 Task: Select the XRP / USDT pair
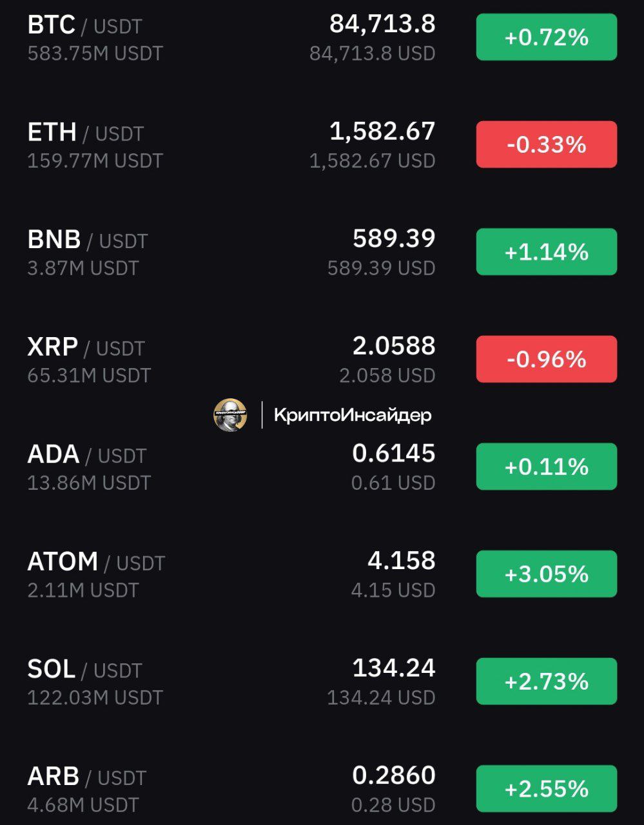point(322,359)
